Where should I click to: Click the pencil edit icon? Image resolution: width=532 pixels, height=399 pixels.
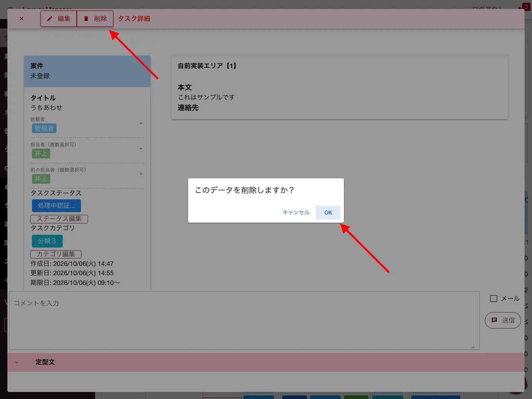pyautogui.click(x=49, y=19)
